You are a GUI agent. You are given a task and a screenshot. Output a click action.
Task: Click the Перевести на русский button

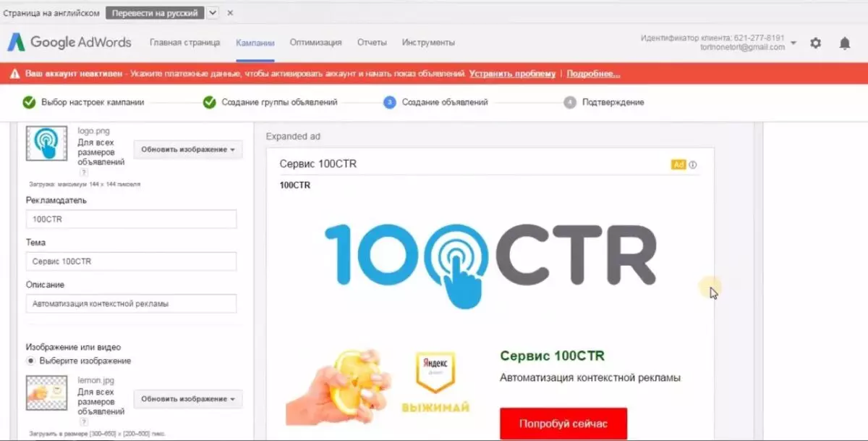pyautogui.click(x=155, y=13)
